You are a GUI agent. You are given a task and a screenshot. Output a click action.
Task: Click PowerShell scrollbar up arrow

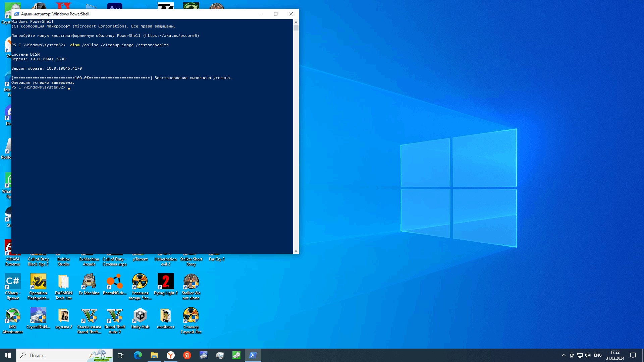click(x=296, y=22)
